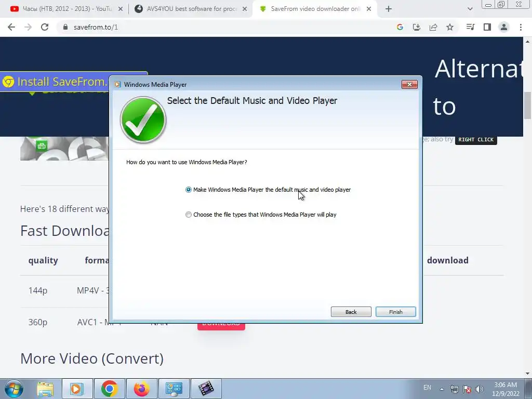Click the page vertical scrollbar thumb
532x399 pixels.
coord(528,105)
